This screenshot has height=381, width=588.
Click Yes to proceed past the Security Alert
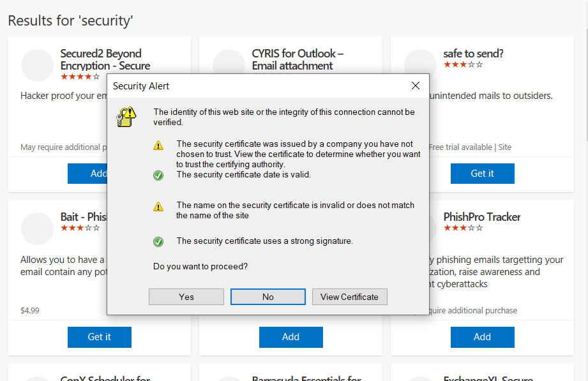[x=186, y=296]
